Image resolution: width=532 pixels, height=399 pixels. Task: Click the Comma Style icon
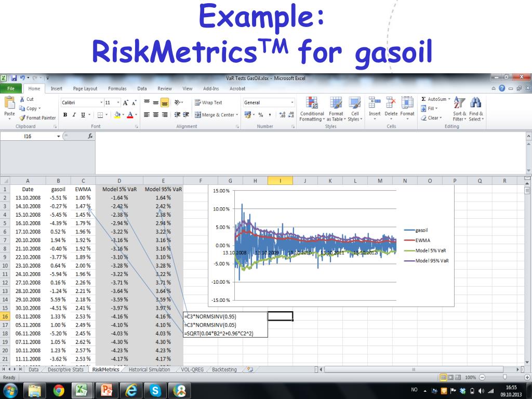click(270, 115)
